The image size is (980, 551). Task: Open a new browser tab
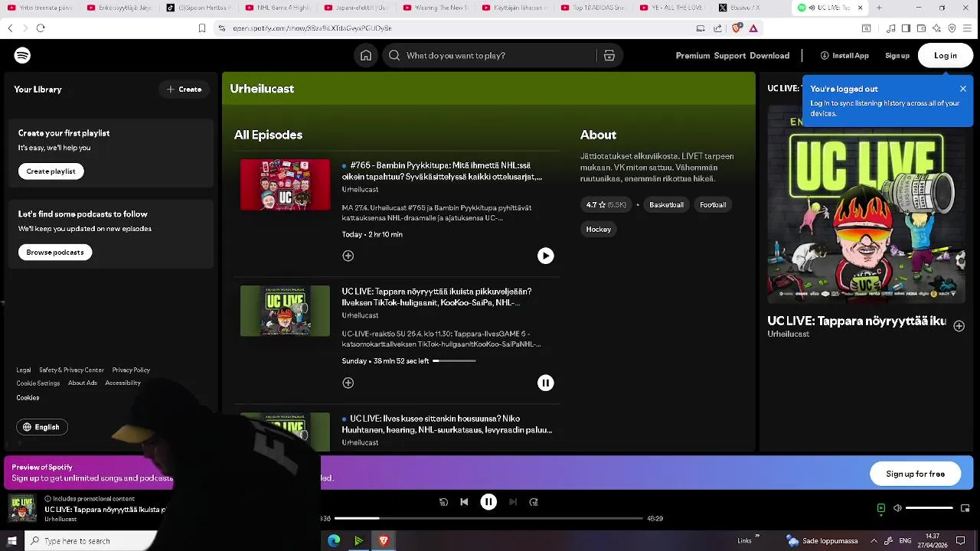(x=879, y=8)
